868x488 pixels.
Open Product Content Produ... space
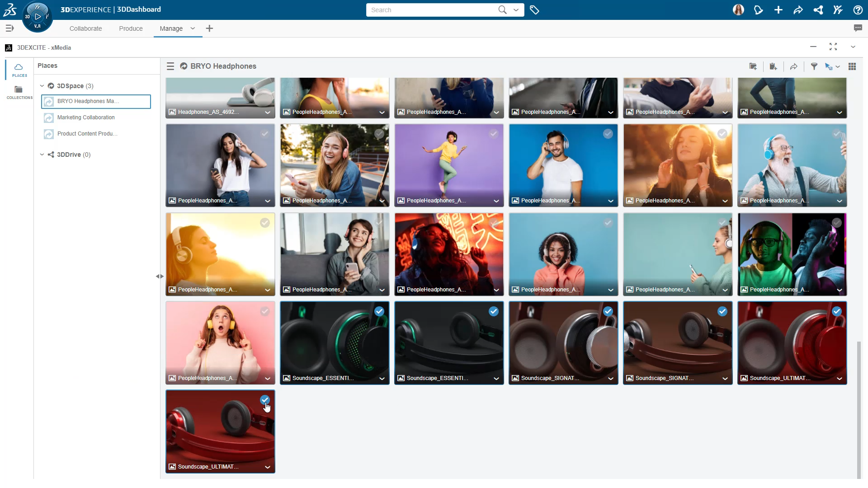click(x=87, y=134)
